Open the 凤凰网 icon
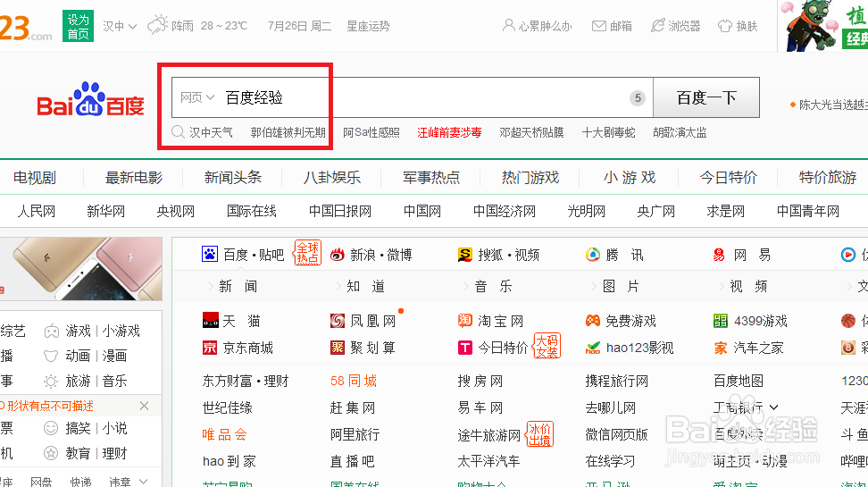868x487 pixels. (338, 321)
